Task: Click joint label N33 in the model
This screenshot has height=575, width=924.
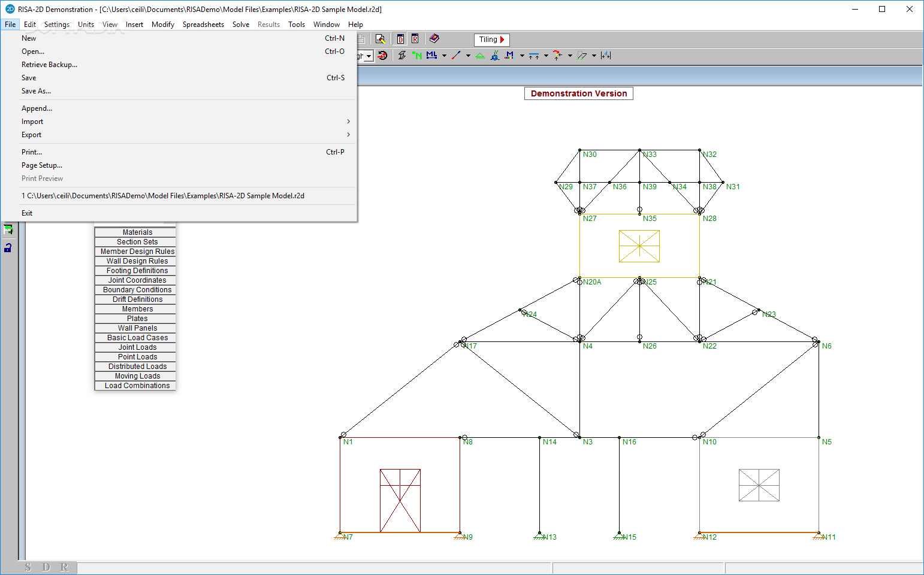Action: (650, 155)
